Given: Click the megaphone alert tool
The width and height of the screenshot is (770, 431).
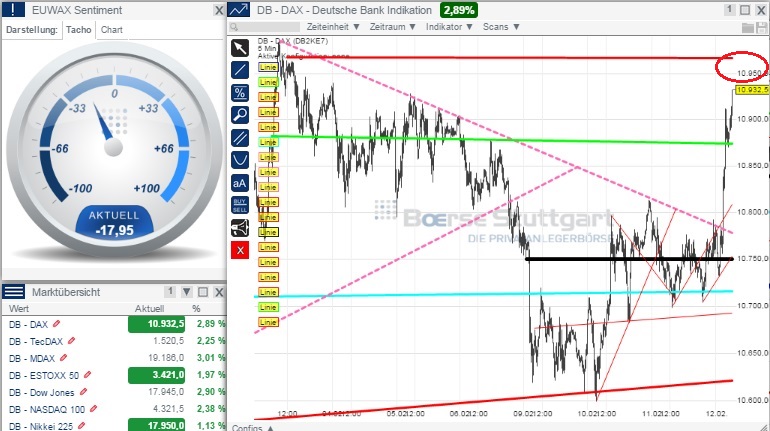Looking at the screenshot, I should pos(240,228).
